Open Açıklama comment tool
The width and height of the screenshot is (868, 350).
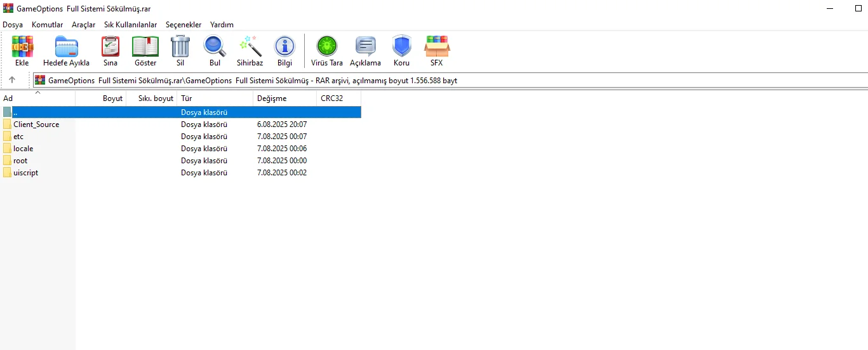[x=365, y=46]
